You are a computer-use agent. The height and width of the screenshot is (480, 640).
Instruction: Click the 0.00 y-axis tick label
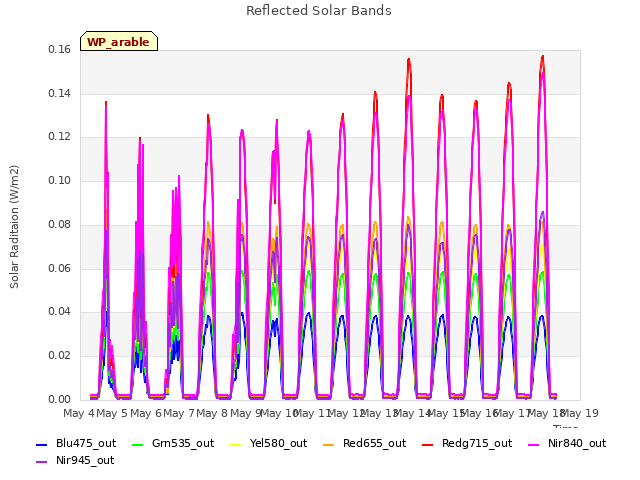point(60,399)
